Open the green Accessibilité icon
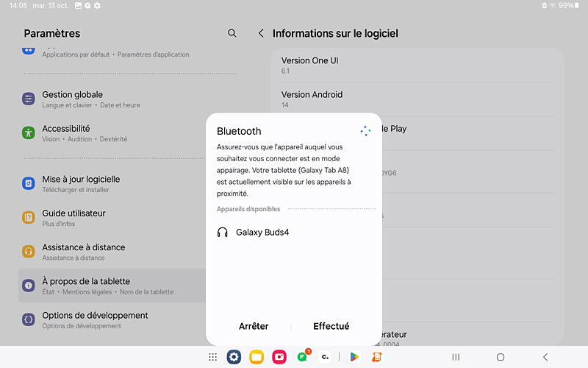Viewport: 588px width, 368px height. pos(29,132)
